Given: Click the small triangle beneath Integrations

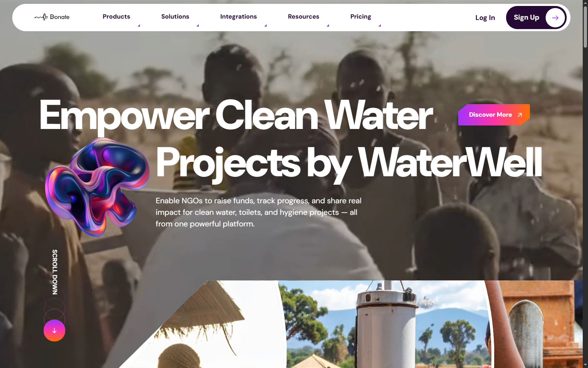Looking at the screenshot, I should click(x=266, y=26).
